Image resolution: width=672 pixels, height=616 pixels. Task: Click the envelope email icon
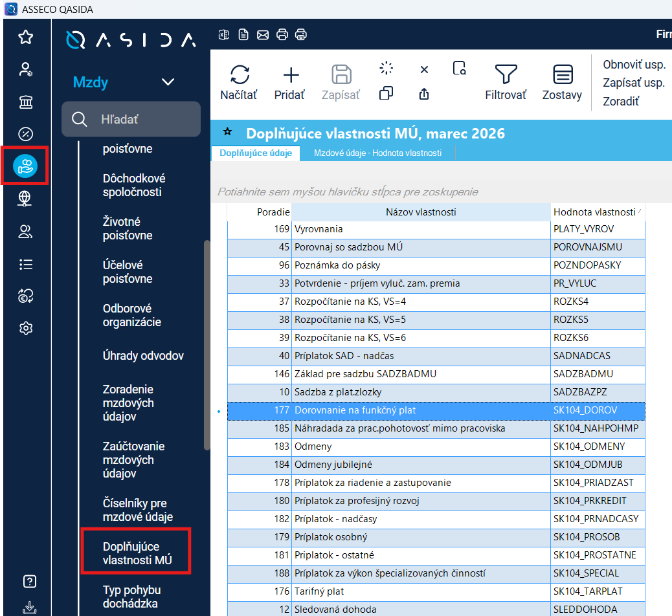(263, 35)
